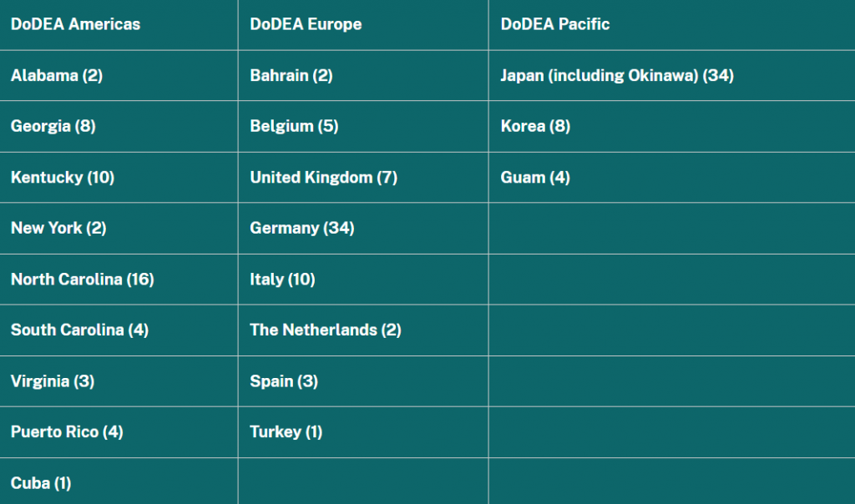
Task: Select the Alabama (2) cell
Action: coord(57,76)
